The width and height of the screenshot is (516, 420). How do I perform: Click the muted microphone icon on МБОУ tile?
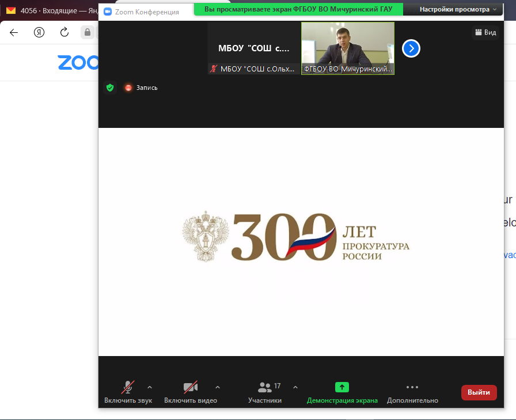(x=214, y=69)
